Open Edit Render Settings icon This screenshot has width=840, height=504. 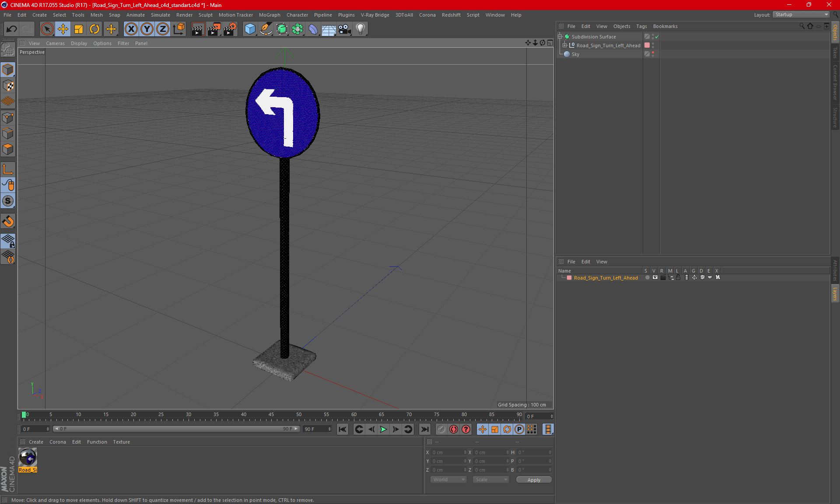230,29
